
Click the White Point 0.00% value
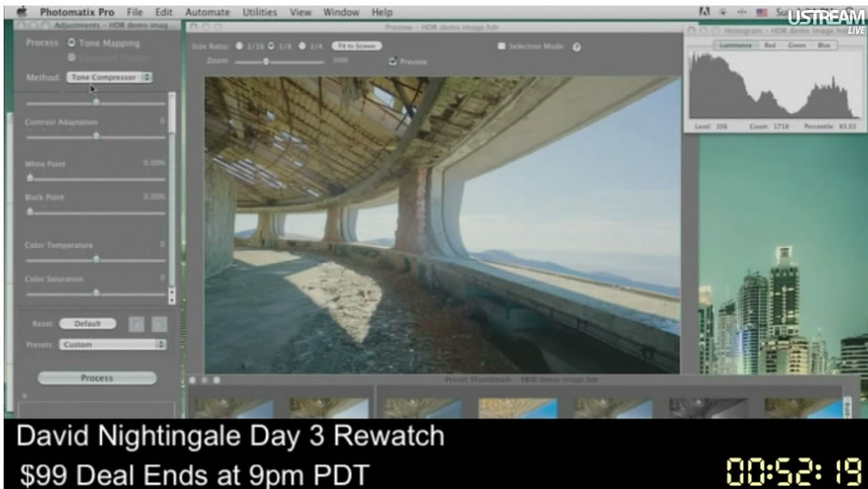154,163
